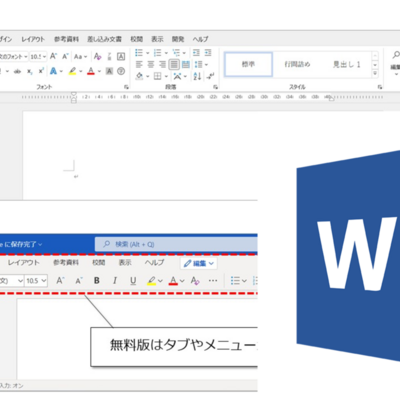Open 参考資料 tab in the desktop Word window
The height and width of the screenshot is (400, 400).
[67, 39]
